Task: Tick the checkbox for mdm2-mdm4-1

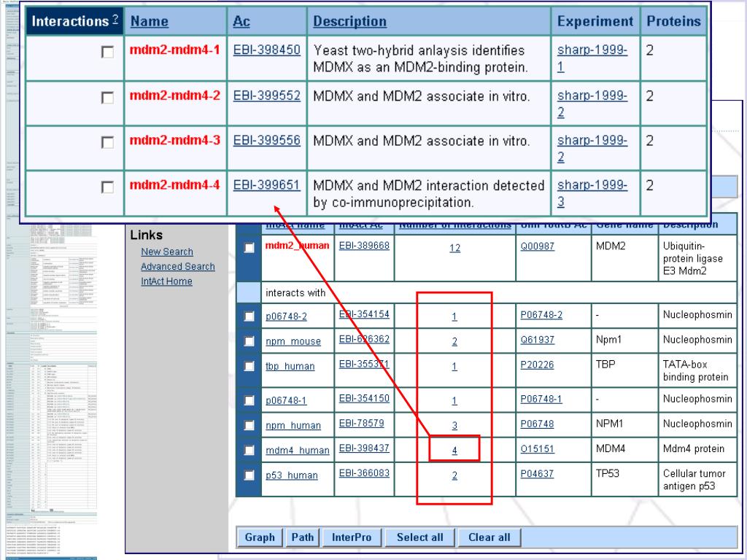Action: tap(108, 52)
